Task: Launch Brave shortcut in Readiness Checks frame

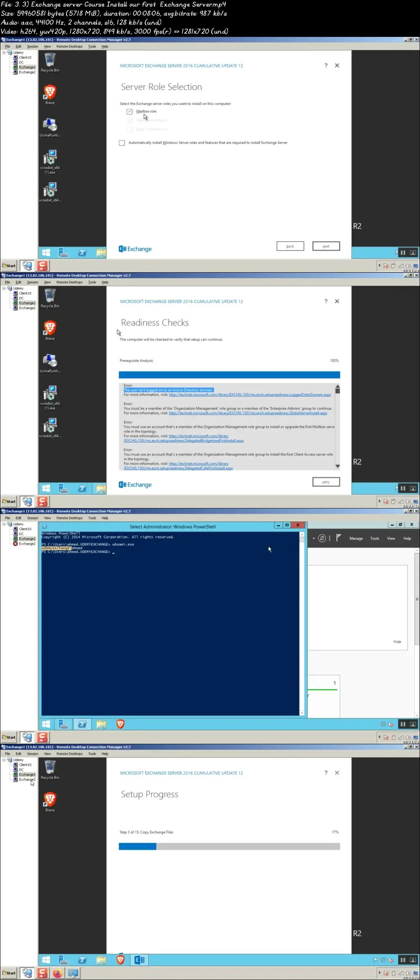Action: pyautogui.click(x=50, y=330)
